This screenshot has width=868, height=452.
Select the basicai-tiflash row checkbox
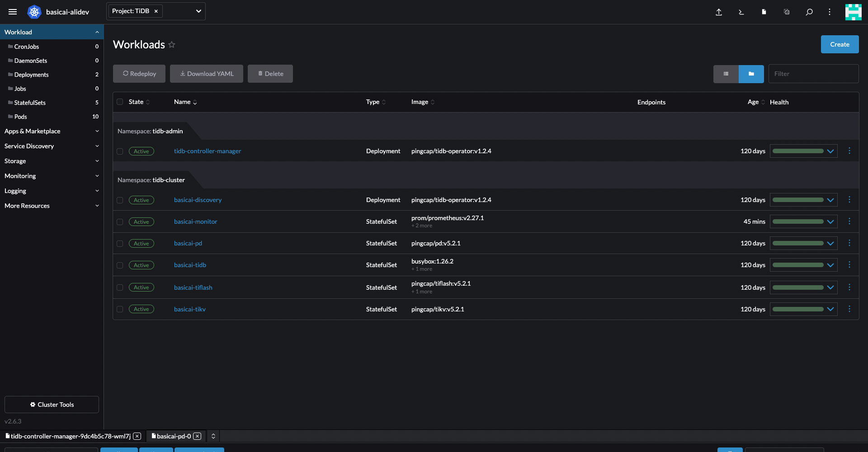[x=120, y=287]
